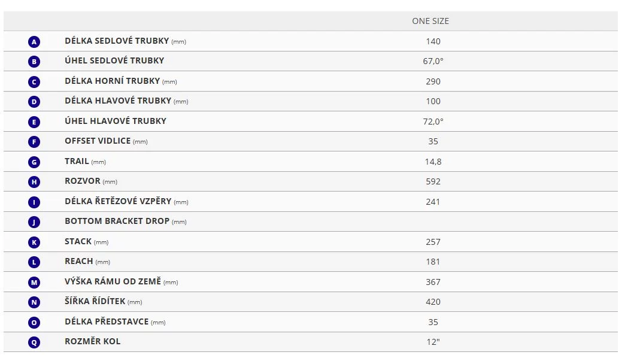Screen dimensions: 640x364
Task: Click the circular A badge icon
Action: tap(34, 42)
